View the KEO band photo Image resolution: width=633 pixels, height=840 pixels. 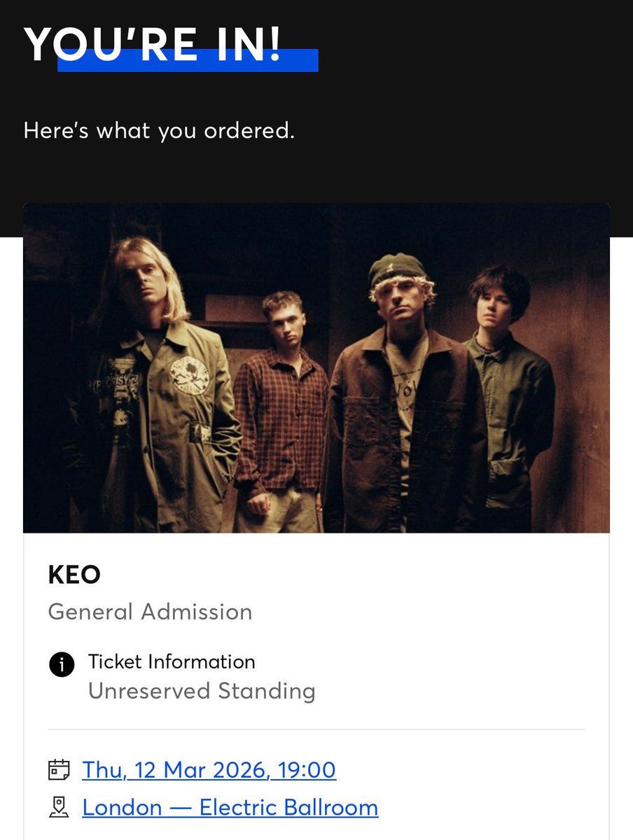click(x=316, y=365)
